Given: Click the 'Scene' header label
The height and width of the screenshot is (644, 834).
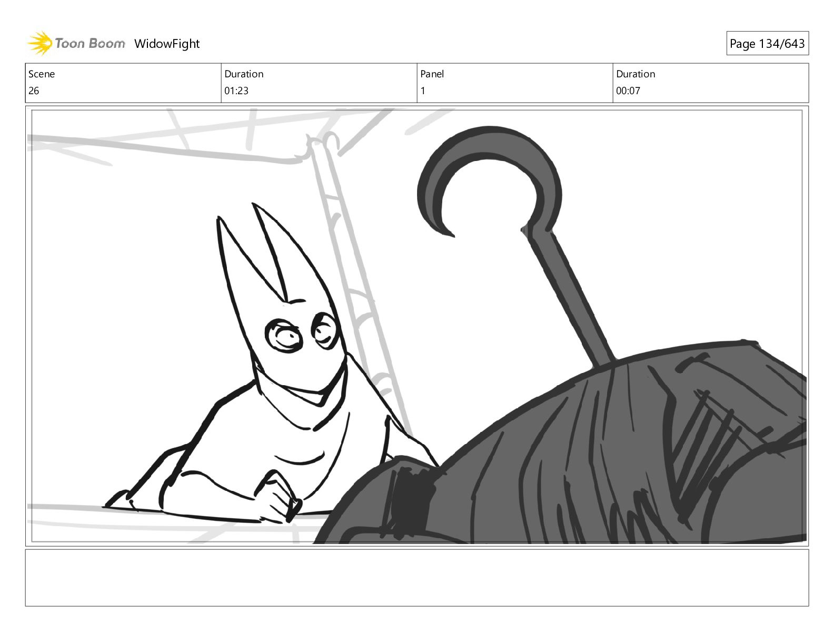Looking at the screenshot, I should tap(42, 74).
